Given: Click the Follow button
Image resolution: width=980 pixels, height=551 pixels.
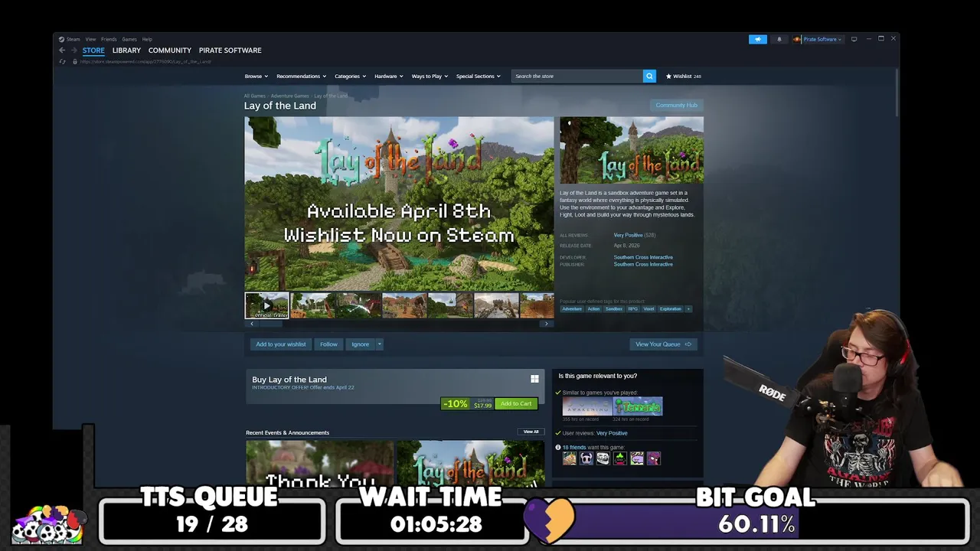Looking at the screenshot, I should pyautogui.click(x=328, y=344).
